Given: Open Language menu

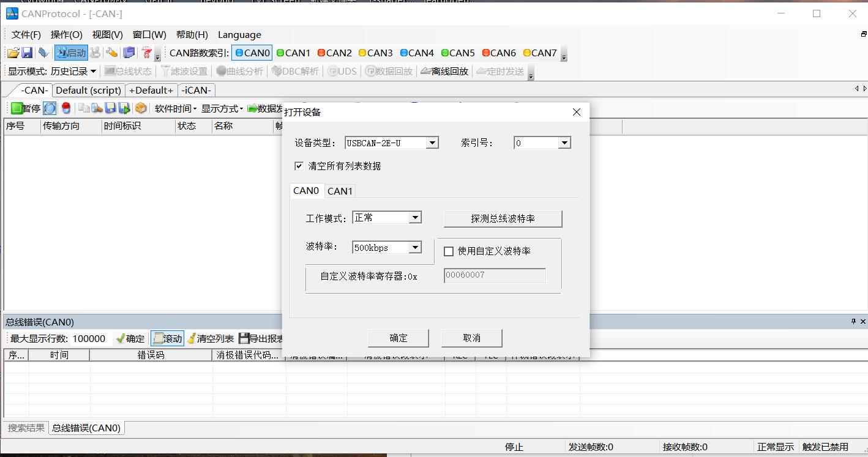Looking at the screenshot, I should [239, 35].
